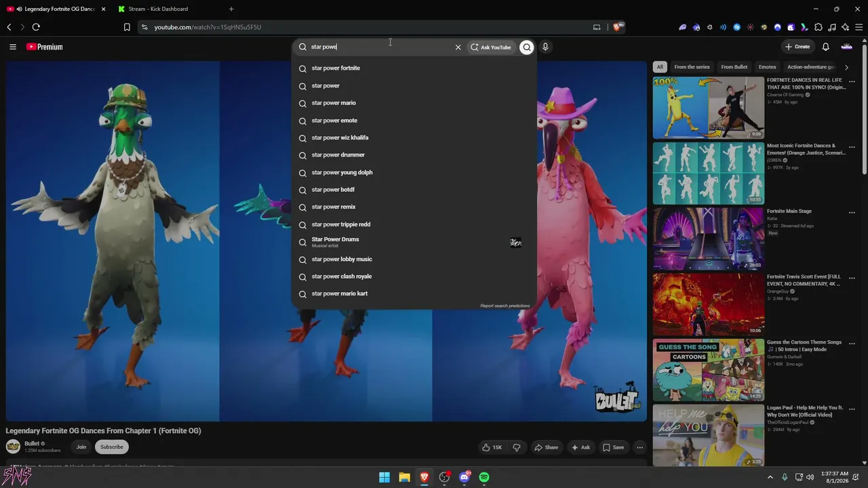Share this video

pos(546,447)
